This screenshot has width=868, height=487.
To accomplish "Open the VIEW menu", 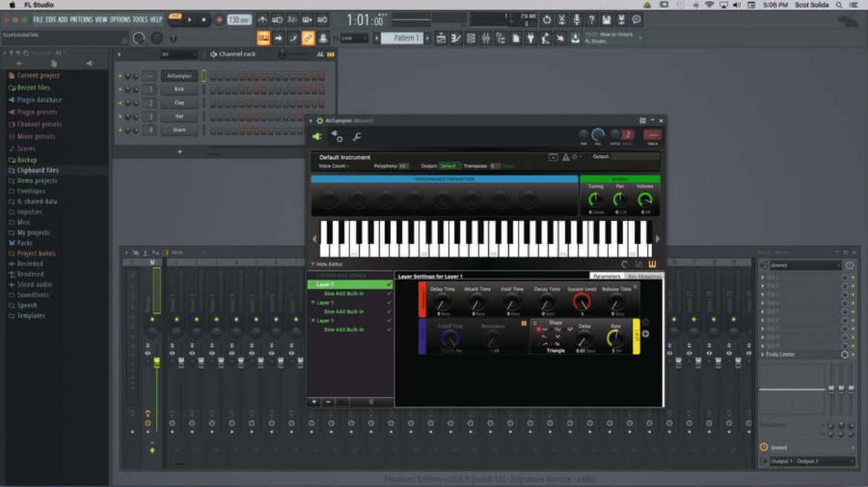I will pyautogui.click(x=102, y=19).
